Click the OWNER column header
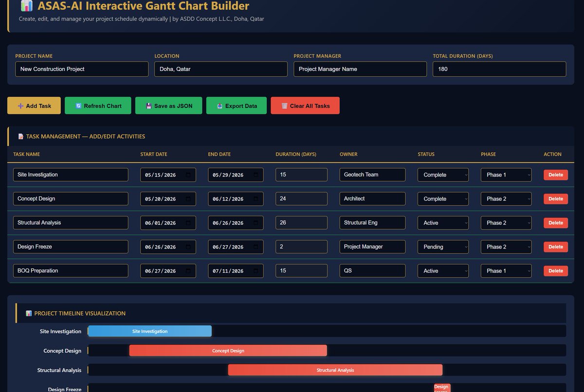The height and width of the screenshot is (392, 584). (x=348, y=154)
